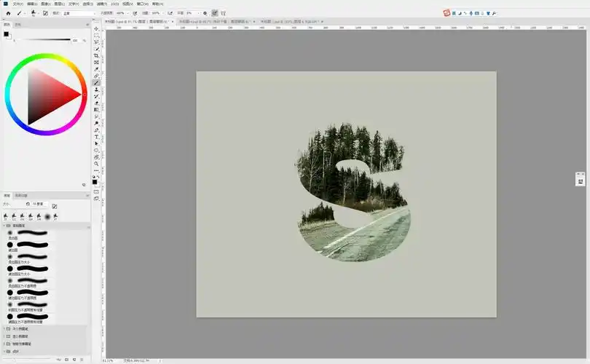Expand the first collapsed brush folder
The height and width of the screenshot is (364, 590).
click(x=6, y=328)
